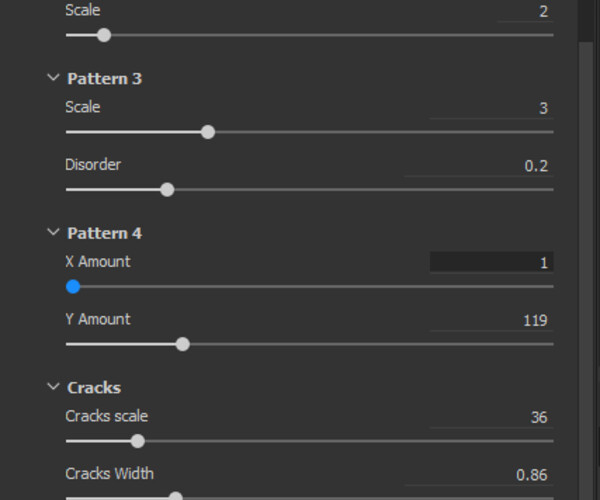Click the Cracks Width slider handle

176,495
